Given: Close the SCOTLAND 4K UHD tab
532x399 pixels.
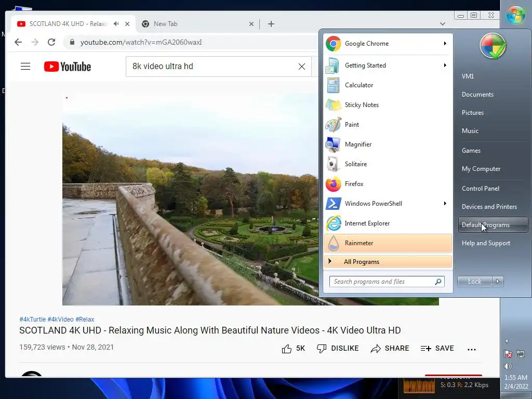Looking at the screenshot, I should (127, 24).
